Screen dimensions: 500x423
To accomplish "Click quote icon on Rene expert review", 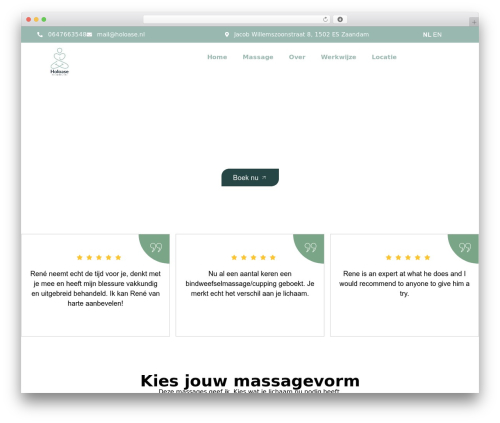I will (x=465, y=247).
